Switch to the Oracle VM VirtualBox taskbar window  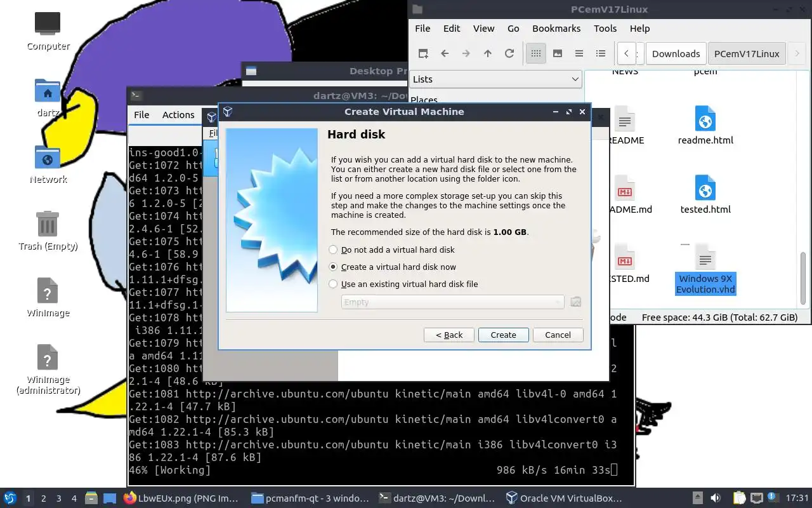click(564, 498)
